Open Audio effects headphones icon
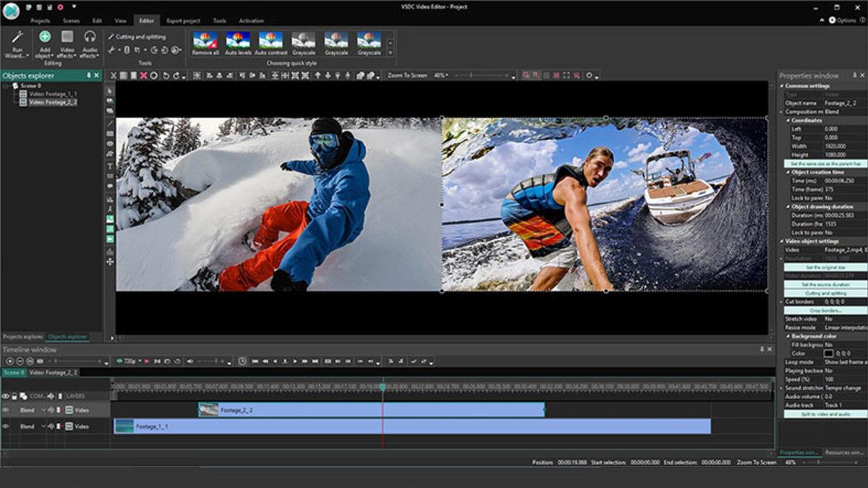Image resolution: width=868 pixels, height=488 pixels. [x=90, y=37]
